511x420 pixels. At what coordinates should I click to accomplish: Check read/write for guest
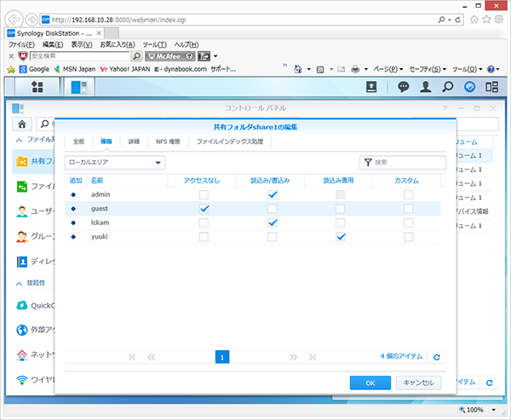[272, 209]
